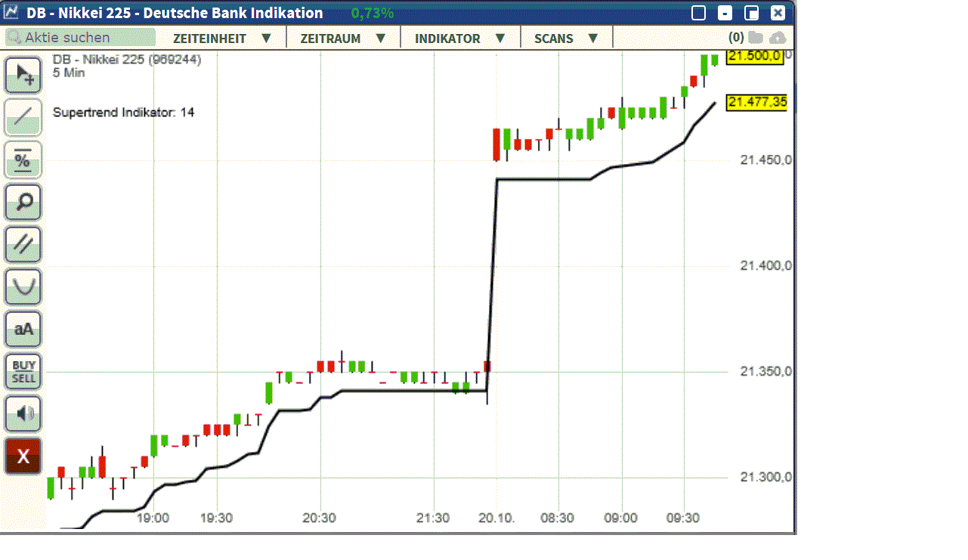Click the 5 Min timeframe label

69,73
